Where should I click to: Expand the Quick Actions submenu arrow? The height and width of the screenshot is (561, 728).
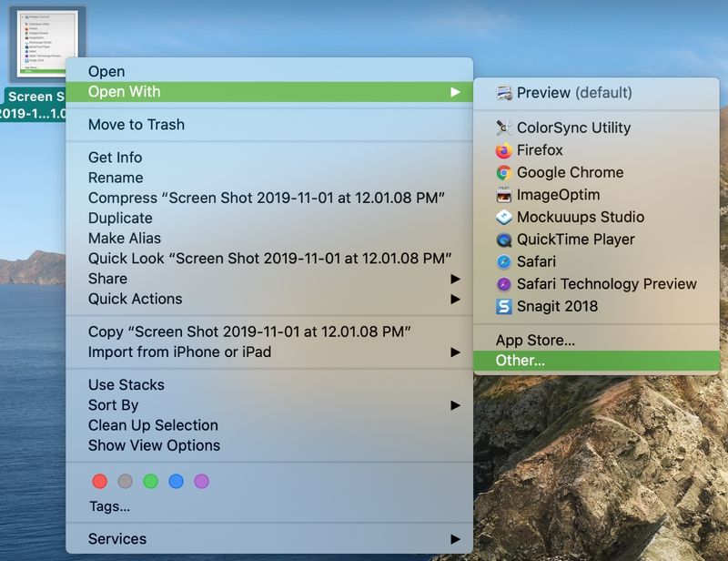(x=456, y=299)
